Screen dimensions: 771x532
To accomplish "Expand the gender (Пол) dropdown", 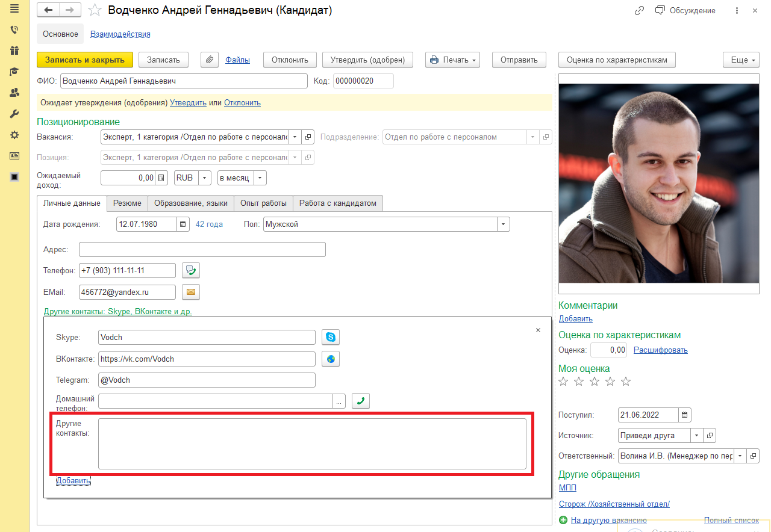I will (503, 224).
